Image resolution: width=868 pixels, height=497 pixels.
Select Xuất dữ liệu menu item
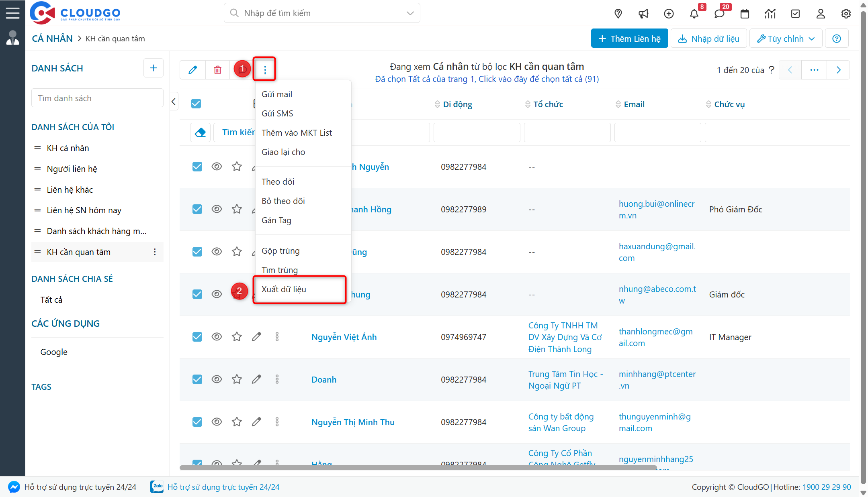click(x=284, y=289)
